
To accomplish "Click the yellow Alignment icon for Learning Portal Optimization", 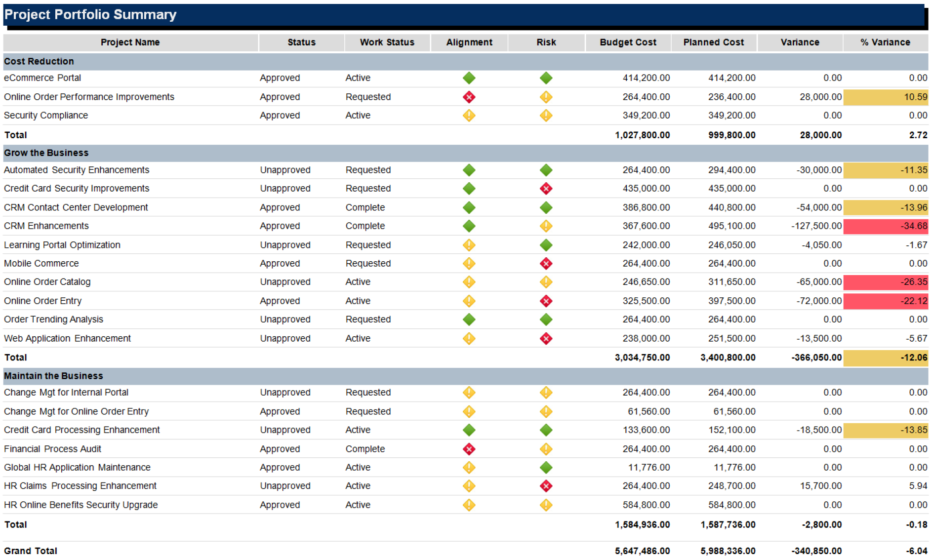I will click(x=469, y=245).
